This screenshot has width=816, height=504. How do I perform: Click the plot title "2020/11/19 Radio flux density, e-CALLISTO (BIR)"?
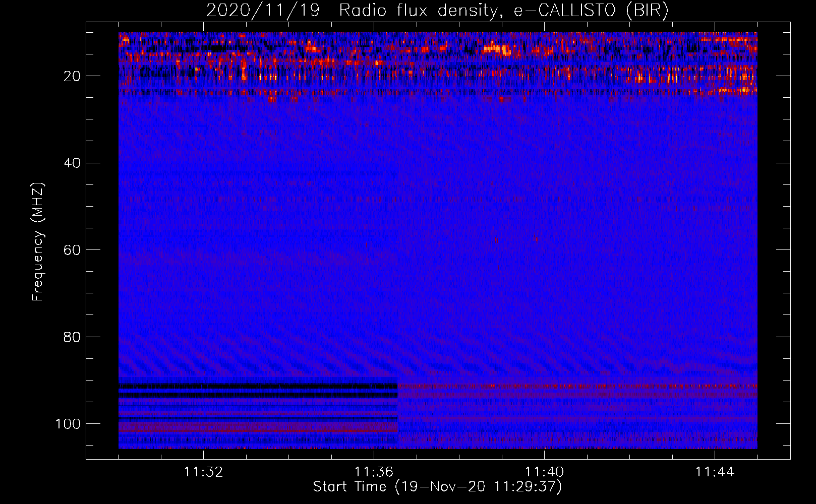click(437, 11)
